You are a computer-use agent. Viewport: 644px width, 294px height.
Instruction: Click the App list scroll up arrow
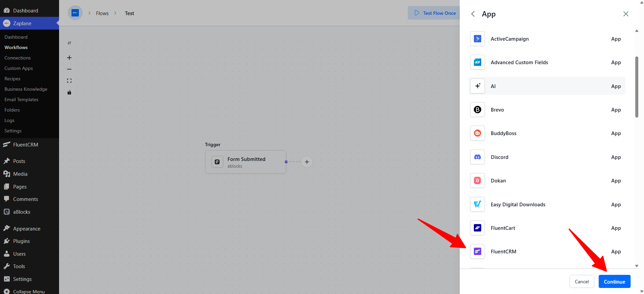click(x=637, y=31)
